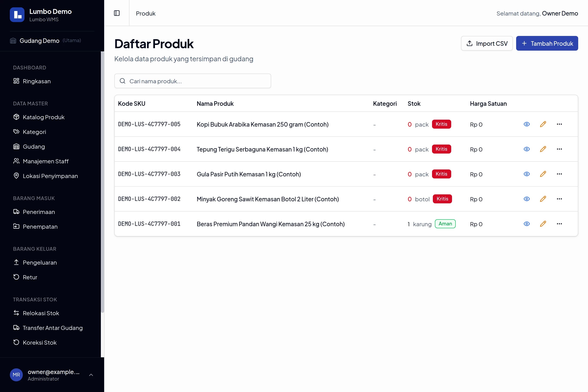Image resolution: width=588 pixels, height=392 pixels.
Task: Click the MR user avatar
Action: 16,375
